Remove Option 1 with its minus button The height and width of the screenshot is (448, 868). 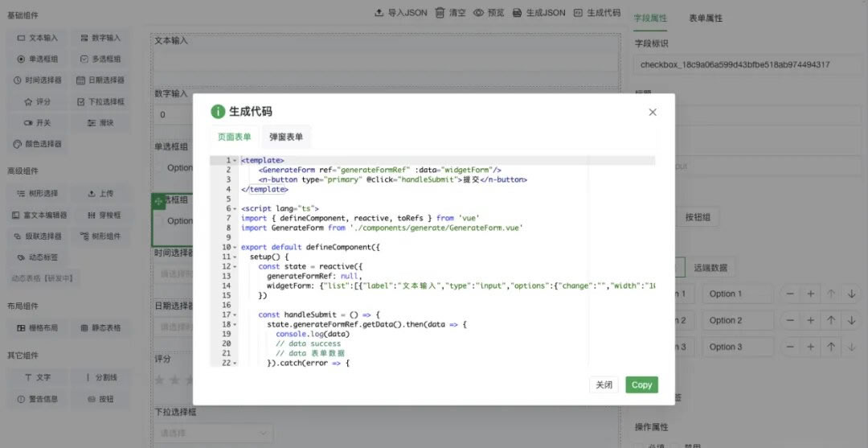tap(790, 294)
